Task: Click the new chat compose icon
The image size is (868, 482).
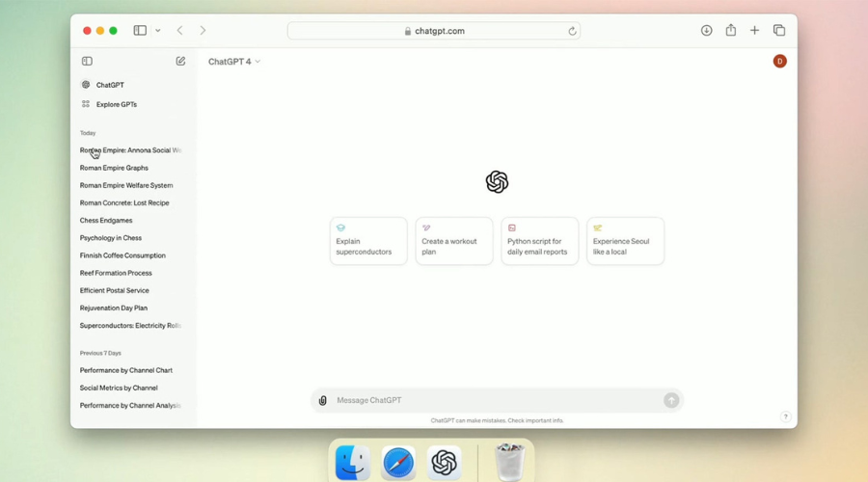Action: point(180,62)
